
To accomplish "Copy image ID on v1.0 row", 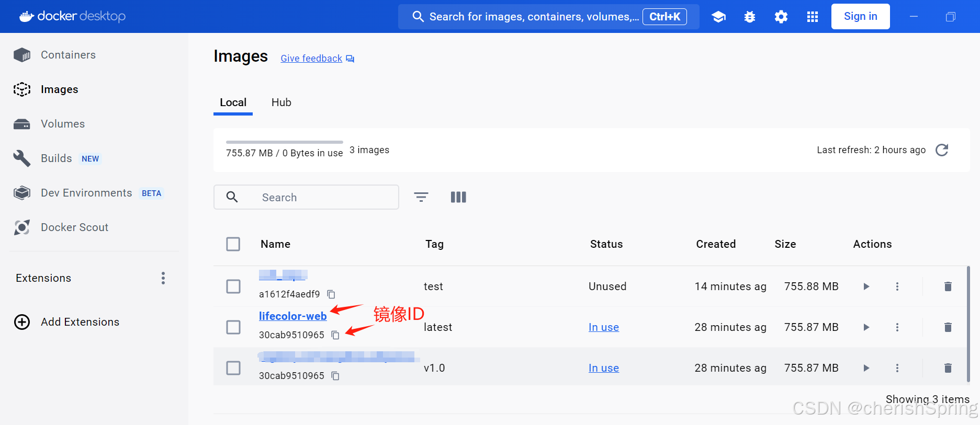I will point(335,376).
